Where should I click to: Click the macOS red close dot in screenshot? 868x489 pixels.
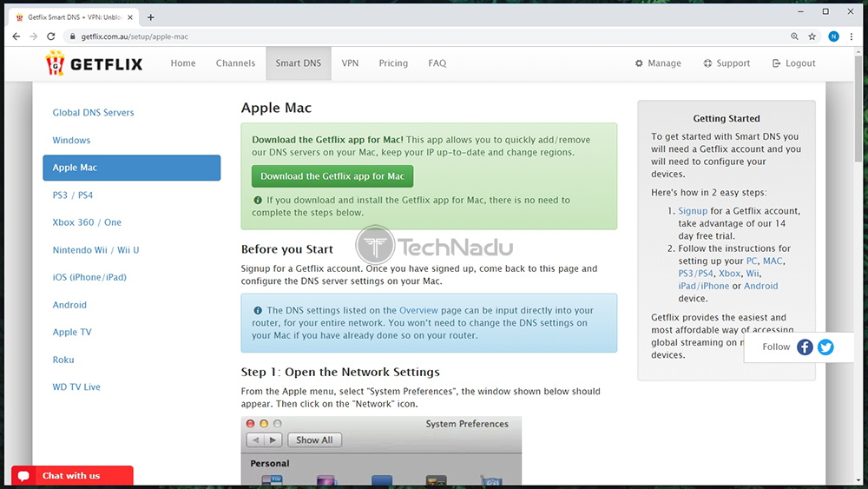[250, 424]
